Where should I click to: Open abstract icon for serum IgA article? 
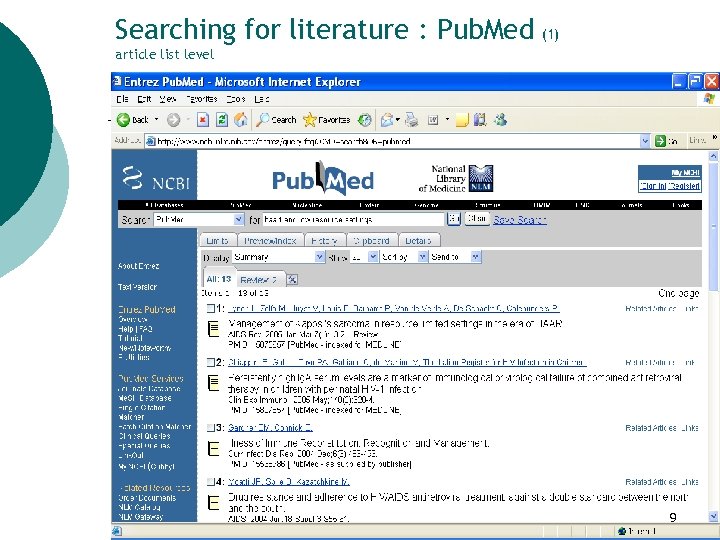coord(214,383)
